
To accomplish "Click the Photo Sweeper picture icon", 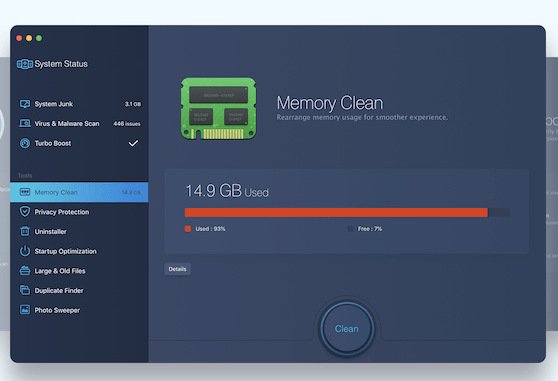I will (x=25, y=310).
